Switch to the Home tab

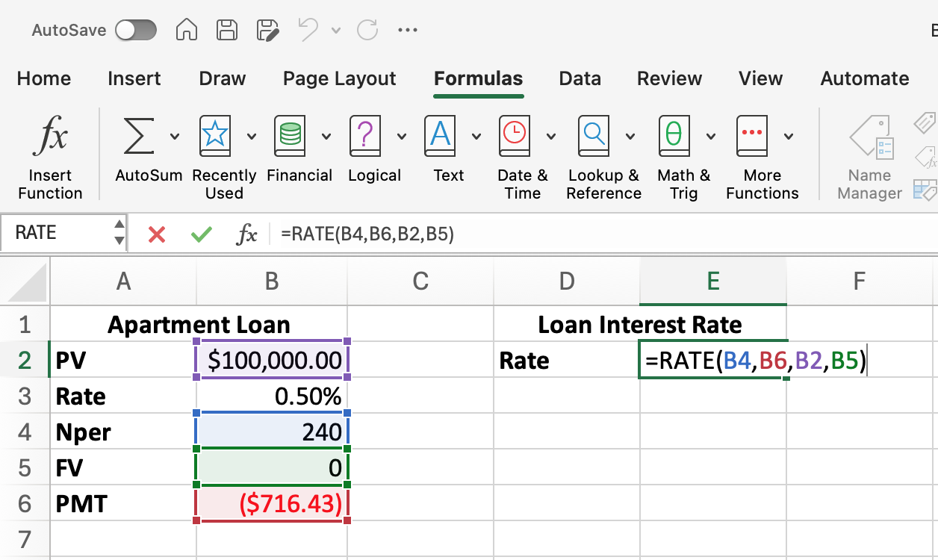pyautogui.click(x=44, y=78)
